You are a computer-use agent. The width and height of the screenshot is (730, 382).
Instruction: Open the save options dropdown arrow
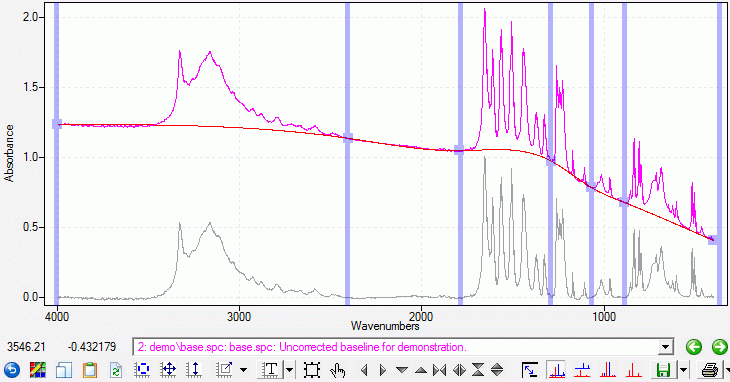coord(683,370)
